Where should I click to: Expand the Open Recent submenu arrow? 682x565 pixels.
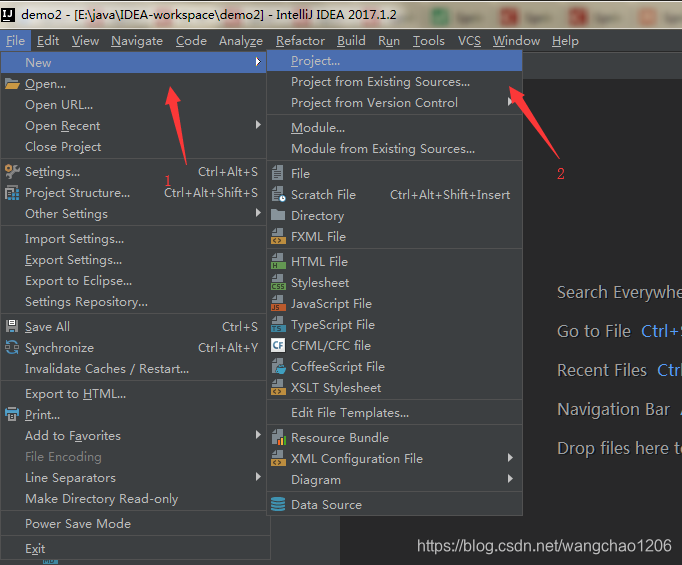(x=258, y=125)
